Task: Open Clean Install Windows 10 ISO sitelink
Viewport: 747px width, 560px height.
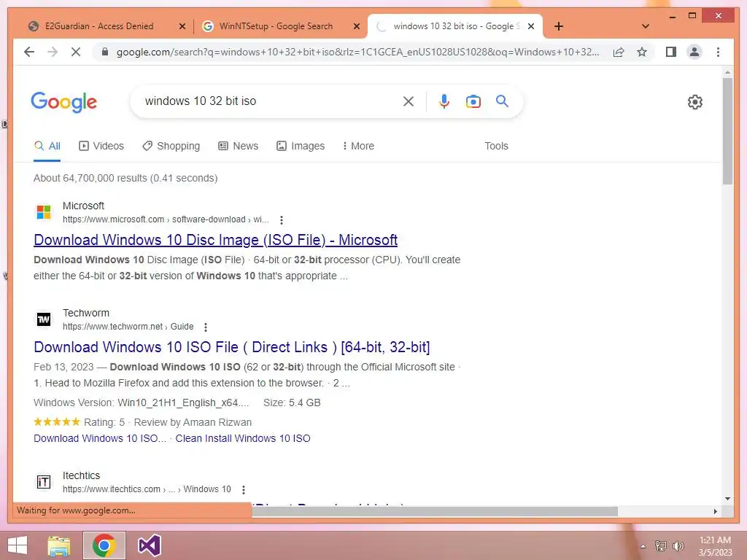Action: [x=243, y=438]
